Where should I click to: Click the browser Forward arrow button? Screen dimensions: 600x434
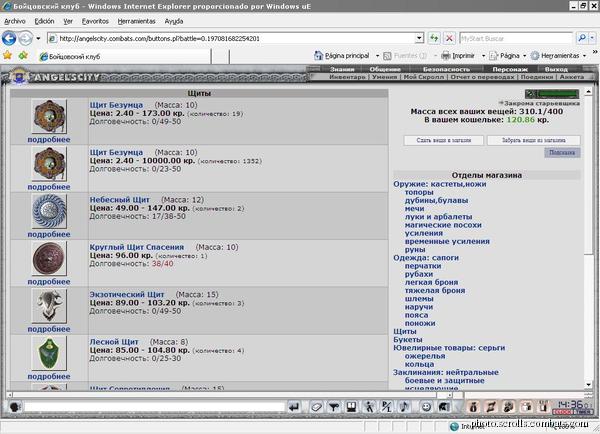26,38
